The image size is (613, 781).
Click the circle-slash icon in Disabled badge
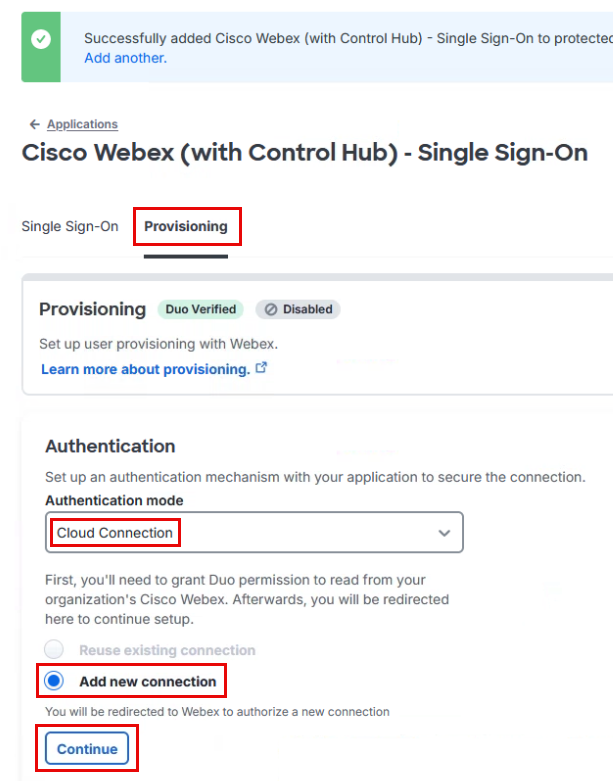271,309
